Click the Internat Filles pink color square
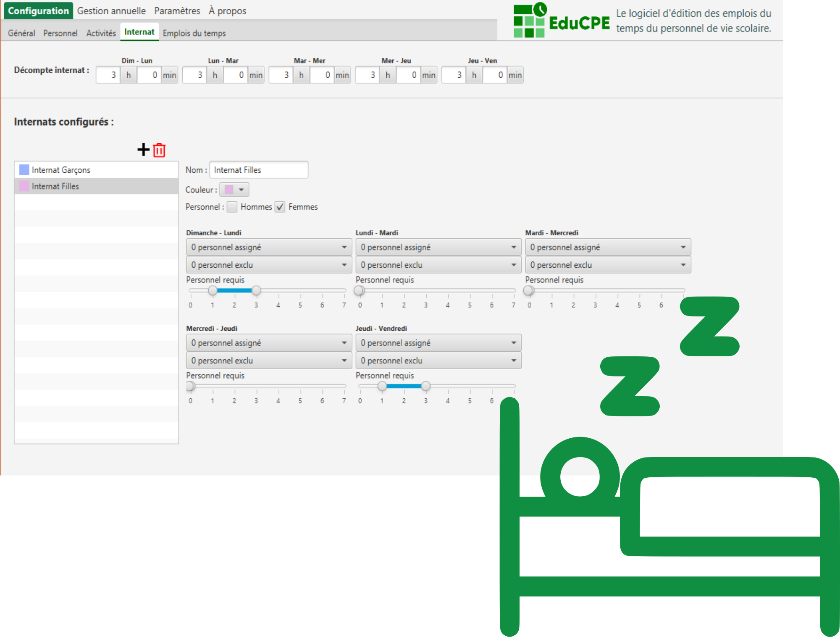 [24, 186]
